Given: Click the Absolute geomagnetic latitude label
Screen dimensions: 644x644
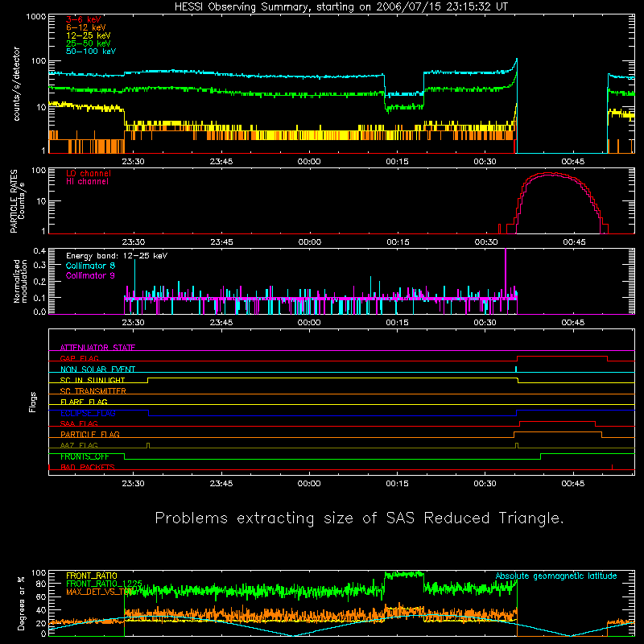Looking at the screenshot, I should point(556,576).
